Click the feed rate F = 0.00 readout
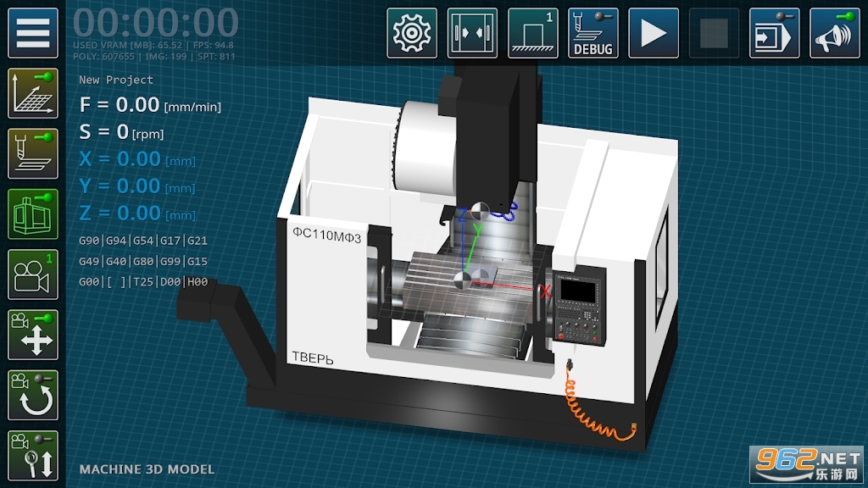 pos(150,104)
